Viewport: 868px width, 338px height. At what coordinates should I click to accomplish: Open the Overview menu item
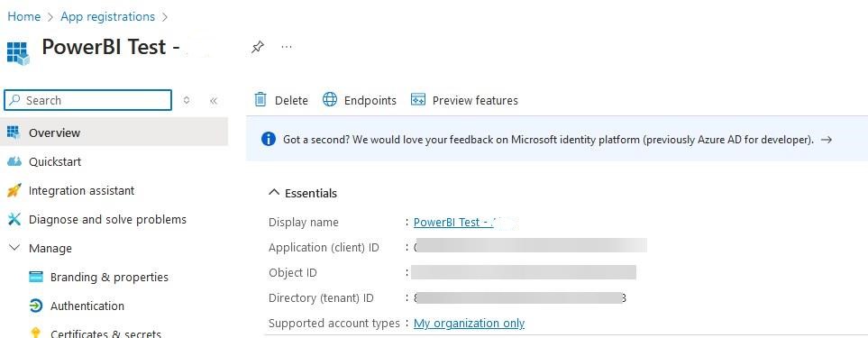[x=114, y=132]
